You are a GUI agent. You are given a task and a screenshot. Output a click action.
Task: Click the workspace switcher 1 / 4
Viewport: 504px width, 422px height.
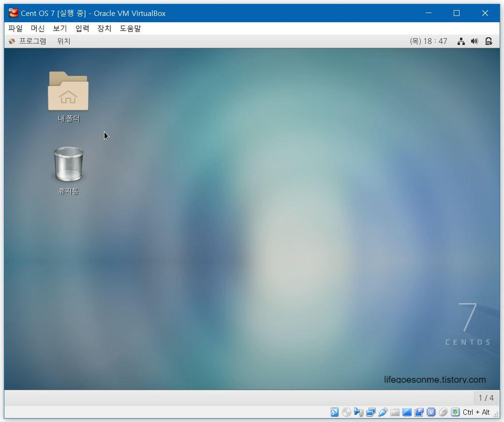point(486,398)
